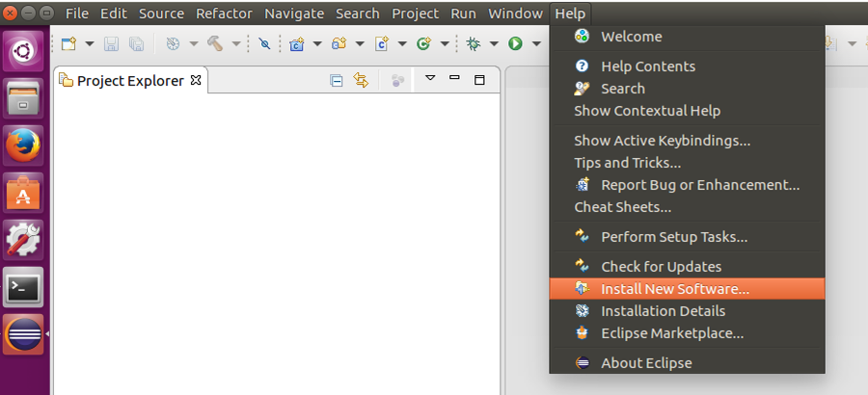The width and height of the screenshot is (868, 395).
Task: Open the Run menu
Action: click(x=463, y=13)
